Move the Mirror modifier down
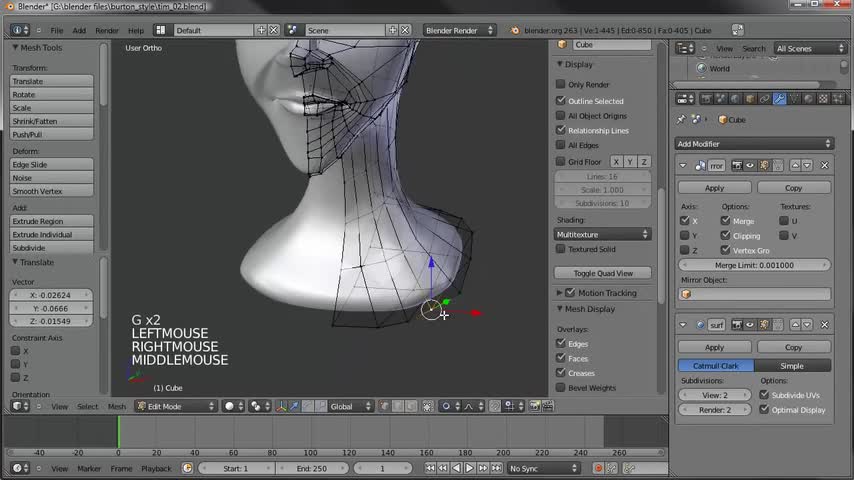 [x=807, y=165]
